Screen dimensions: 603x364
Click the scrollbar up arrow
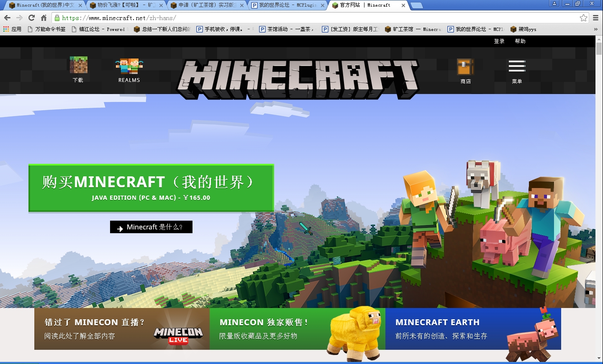click(599, 38)
